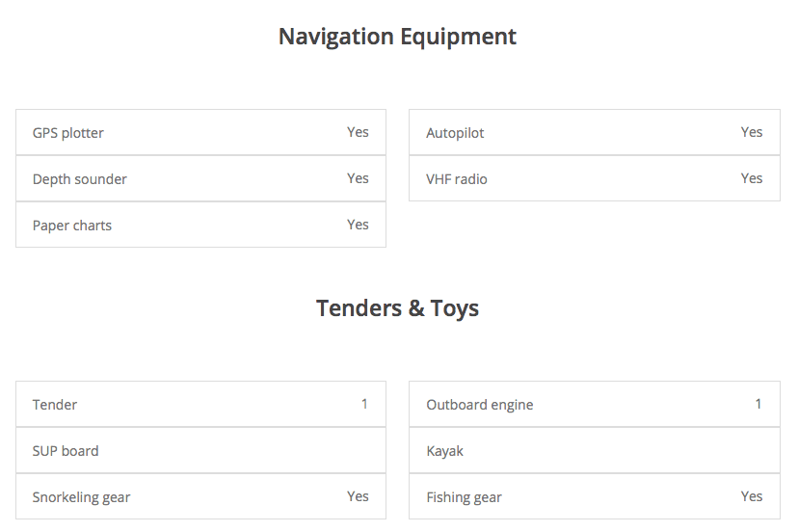Select the Autopilot label

[455, 133]
